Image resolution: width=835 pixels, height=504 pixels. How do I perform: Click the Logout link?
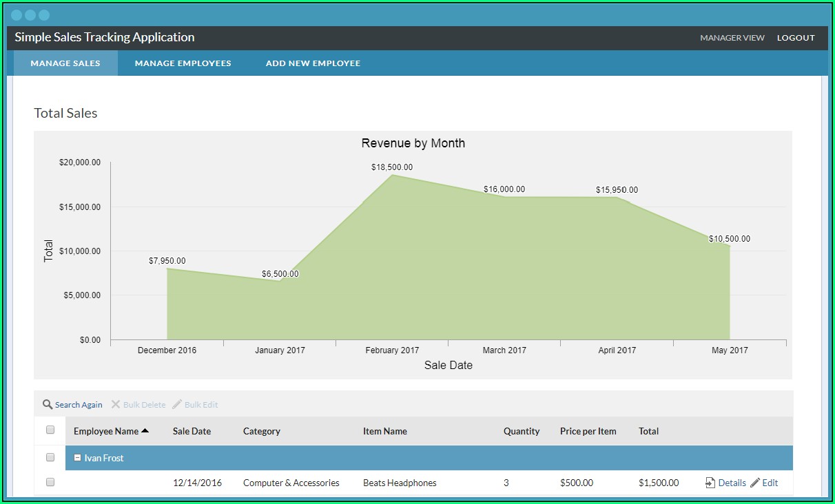796,38
